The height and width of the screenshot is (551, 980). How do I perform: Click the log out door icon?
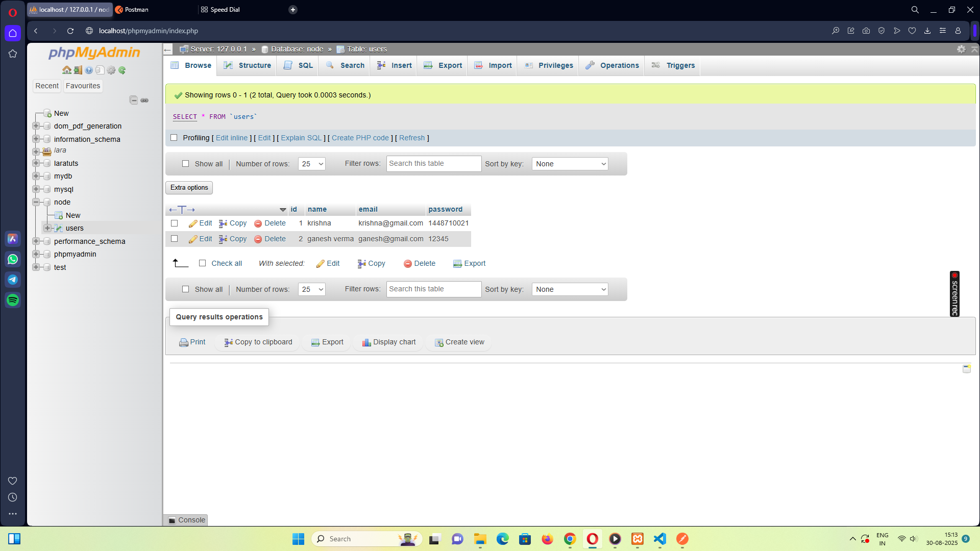[78, 70]
